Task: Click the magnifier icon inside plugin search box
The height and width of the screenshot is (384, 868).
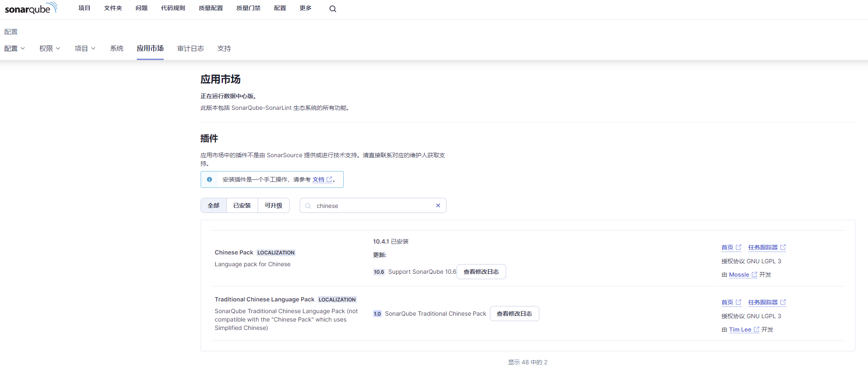Action: pyautogui.click(x=308, y=206)
